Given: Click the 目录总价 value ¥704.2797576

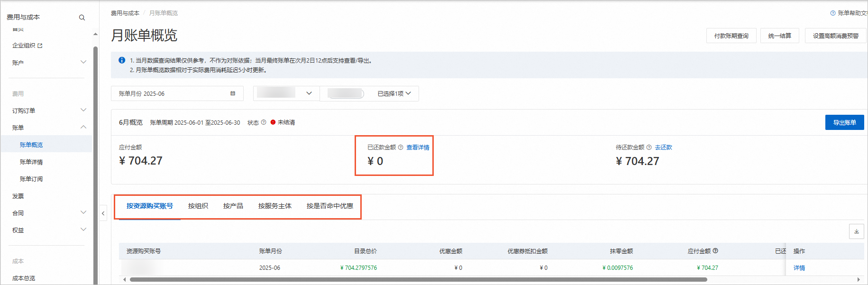Looking at the screenshot, I should click(358, 268).
